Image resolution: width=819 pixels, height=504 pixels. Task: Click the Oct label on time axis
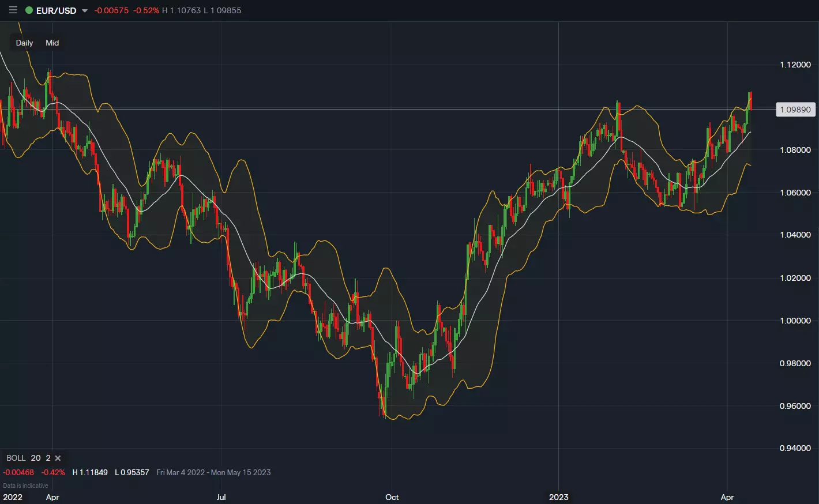click(392, 497)
